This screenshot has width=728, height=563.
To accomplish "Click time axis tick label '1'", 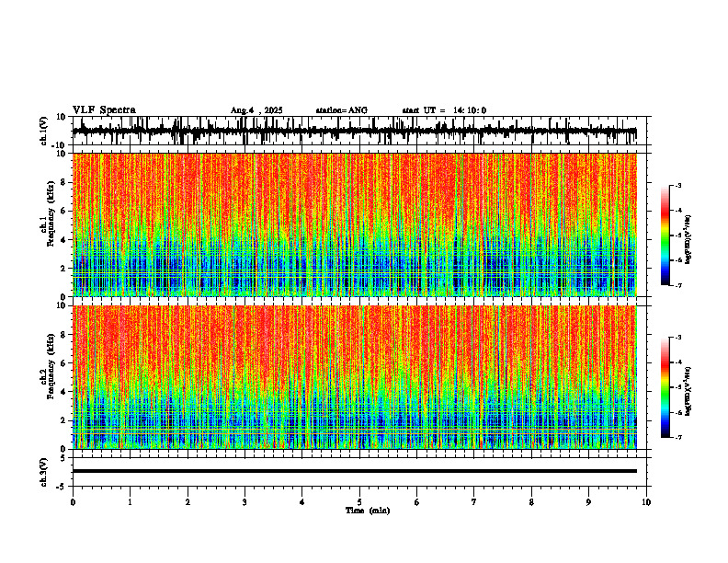I will click(x=131, y=502).
